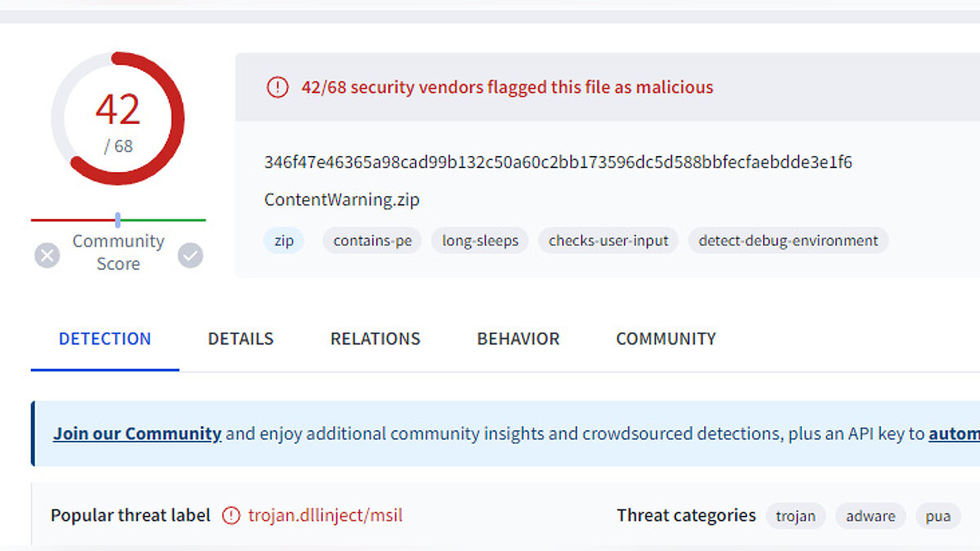Click the trojan.dllinject/msil threat label
This screenshot has width=980, height=551.
click(x=325, y=515)
